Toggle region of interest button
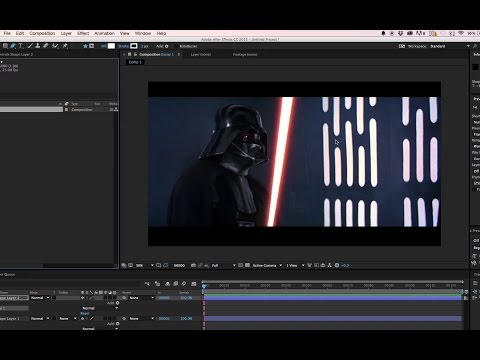The image size is (480, 360). pyautogui.click(x=240, y=265)
